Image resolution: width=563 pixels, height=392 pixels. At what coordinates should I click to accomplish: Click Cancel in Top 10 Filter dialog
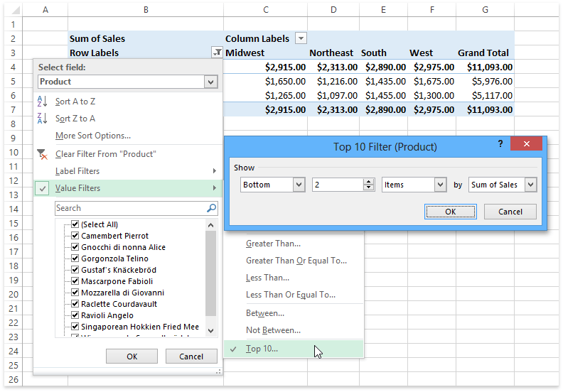coord(510,212)
